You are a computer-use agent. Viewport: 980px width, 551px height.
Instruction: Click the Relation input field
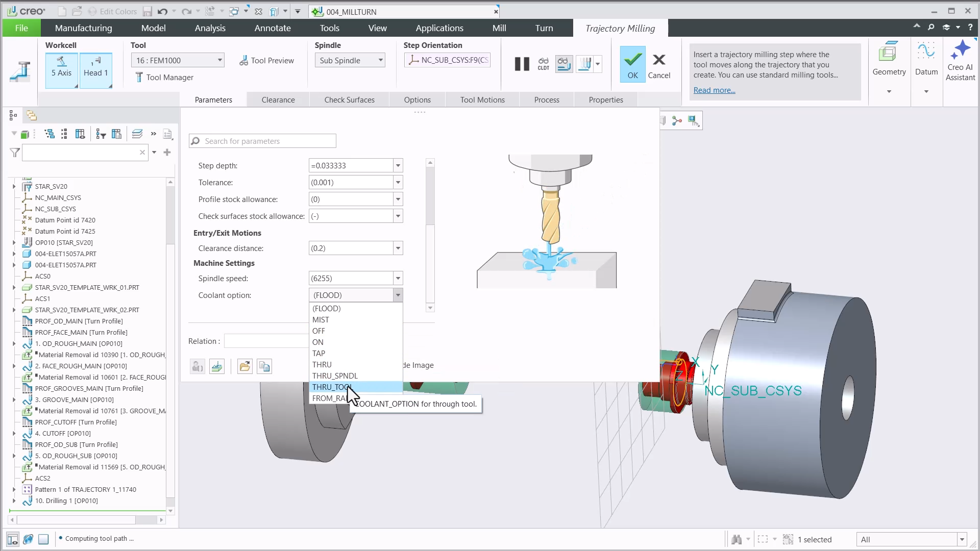(x=266, y=341)
